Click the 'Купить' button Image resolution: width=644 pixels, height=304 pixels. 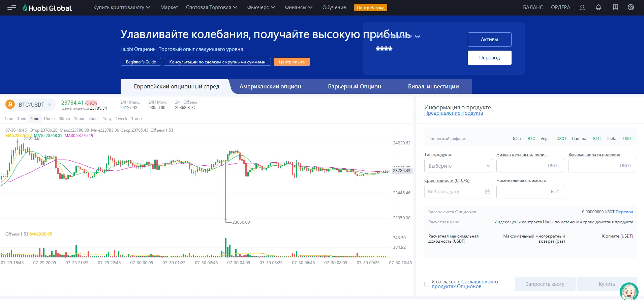click(x=607, y=284)
